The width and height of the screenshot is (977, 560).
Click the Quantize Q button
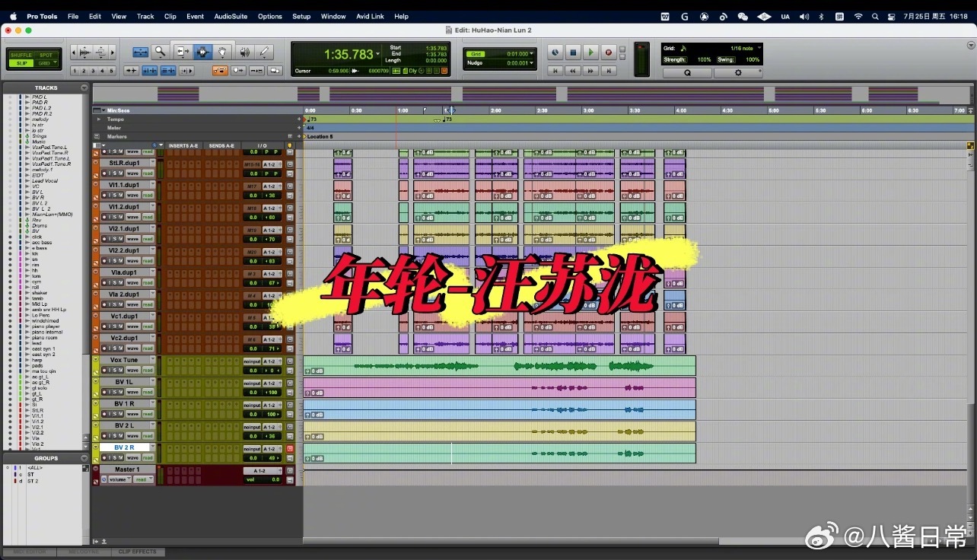click(687, 73)
